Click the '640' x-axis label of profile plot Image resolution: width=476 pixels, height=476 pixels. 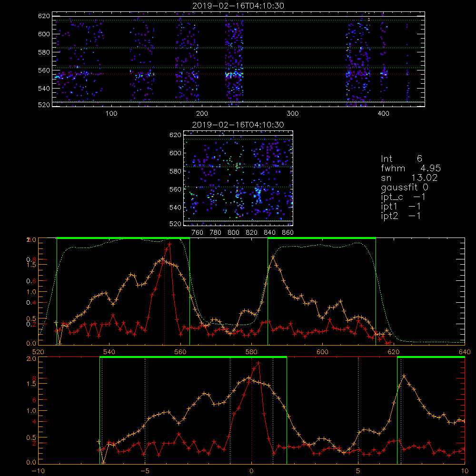point(465,352)
